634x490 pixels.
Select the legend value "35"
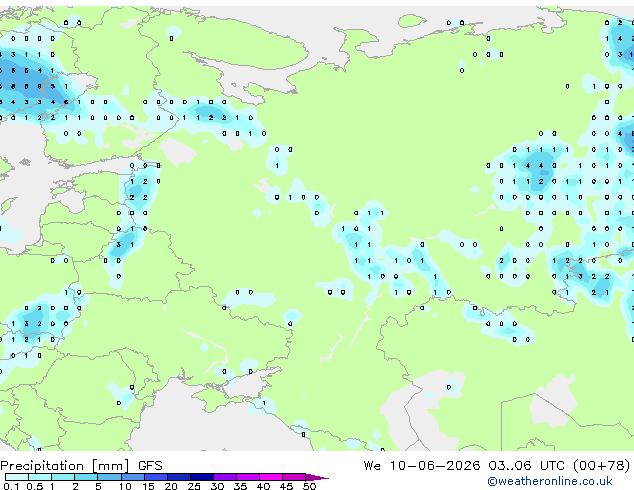[x=240, y=486]
